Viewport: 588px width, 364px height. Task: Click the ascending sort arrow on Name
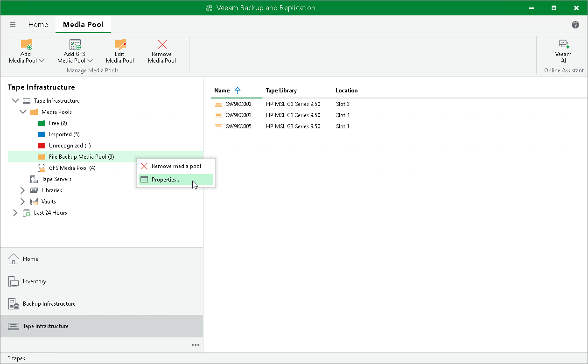pyautogui.click(x=238, y=91)
